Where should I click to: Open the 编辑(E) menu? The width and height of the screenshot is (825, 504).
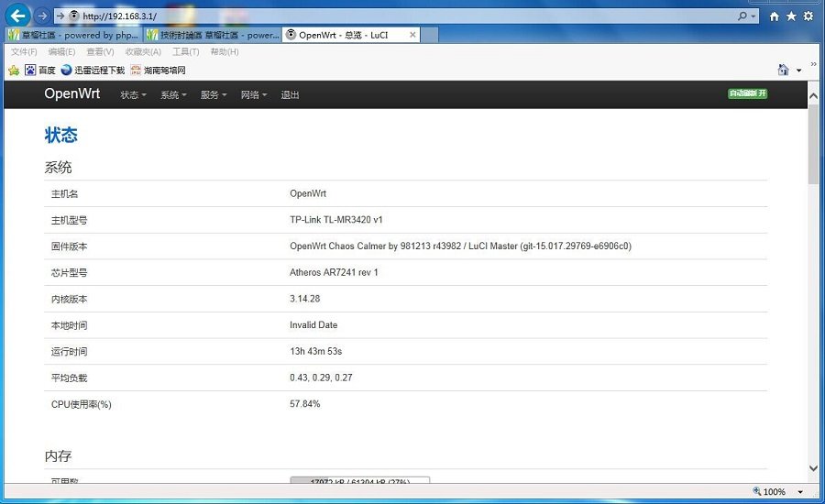point(61,51)
